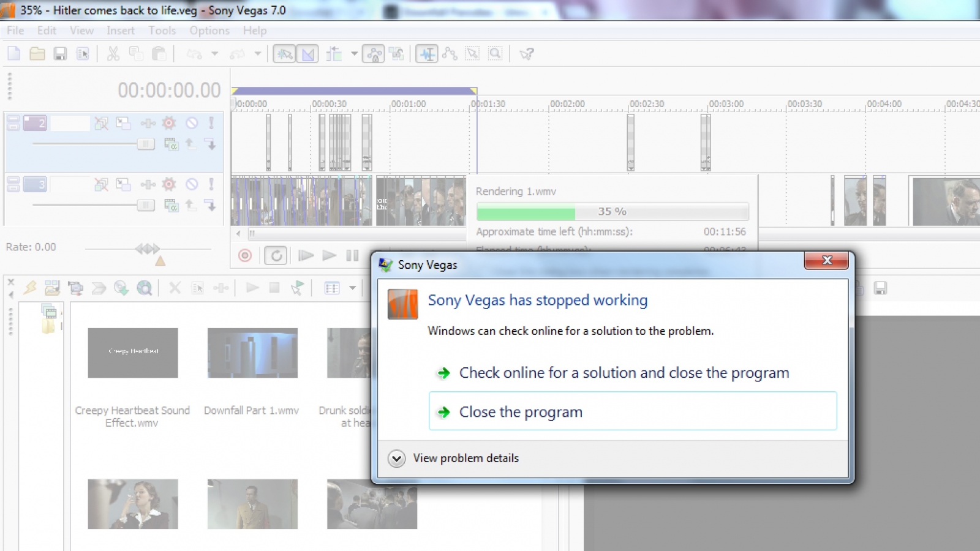Image resolution: width=980 pixels, height=551 pixels.
Task: Open the Insert menu
Action: tap(120, 31)
